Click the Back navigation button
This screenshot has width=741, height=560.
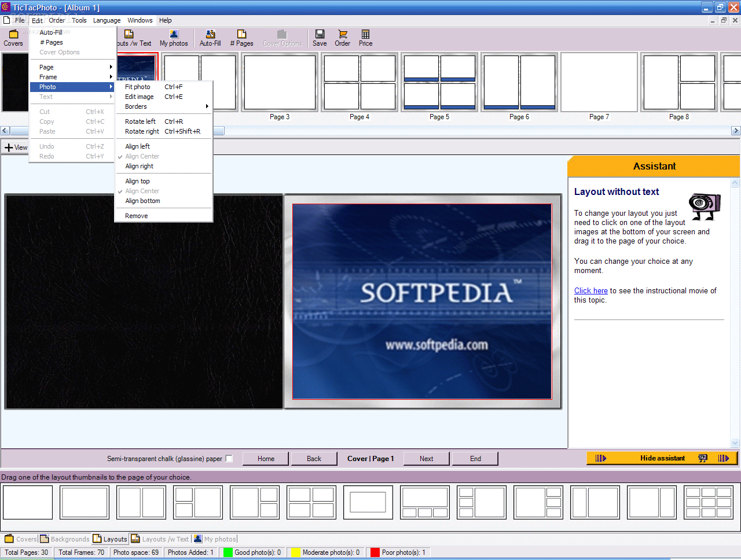[x=314, y=459]
